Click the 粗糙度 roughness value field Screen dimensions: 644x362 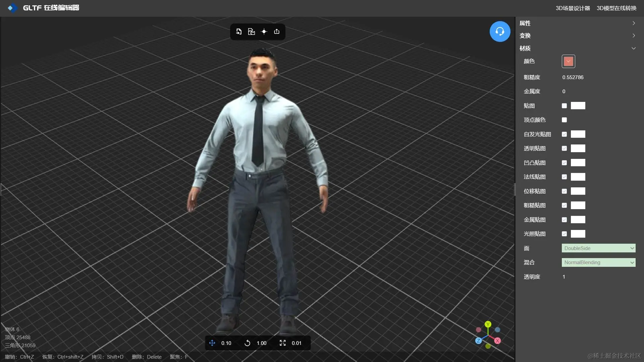(x=573, y=77)
